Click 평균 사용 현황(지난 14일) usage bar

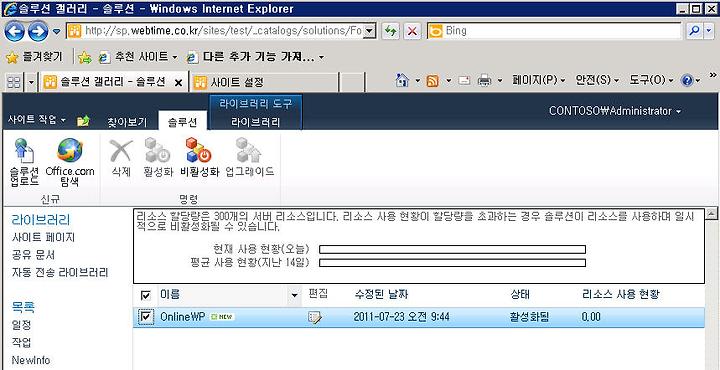pos(452,263)
